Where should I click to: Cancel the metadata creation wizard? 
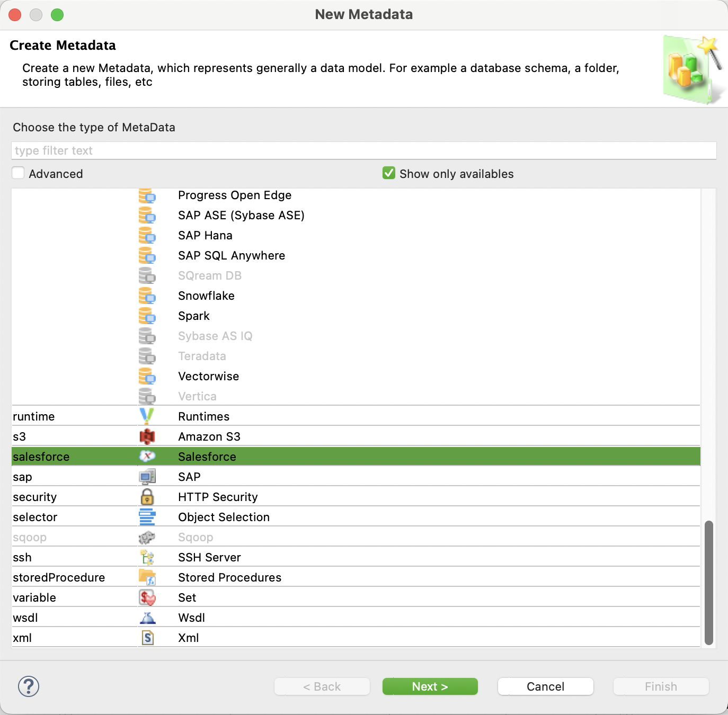point(545,686)
